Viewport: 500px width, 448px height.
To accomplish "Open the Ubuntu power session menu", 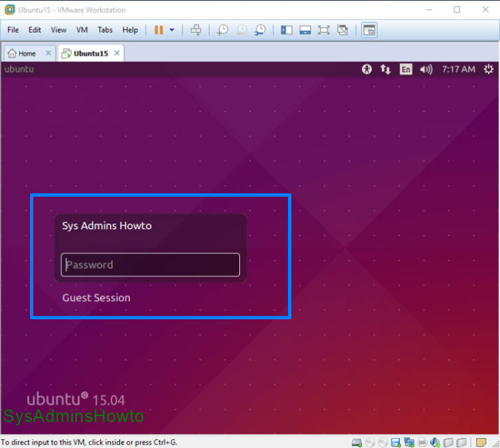I will pyautogui.click(x=489, y=69).
